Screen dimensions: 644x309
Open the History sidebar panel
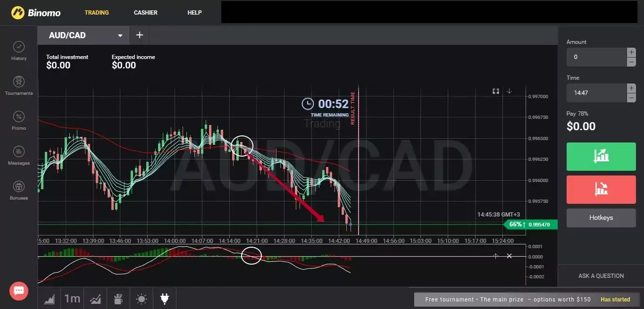click(19, 51)
